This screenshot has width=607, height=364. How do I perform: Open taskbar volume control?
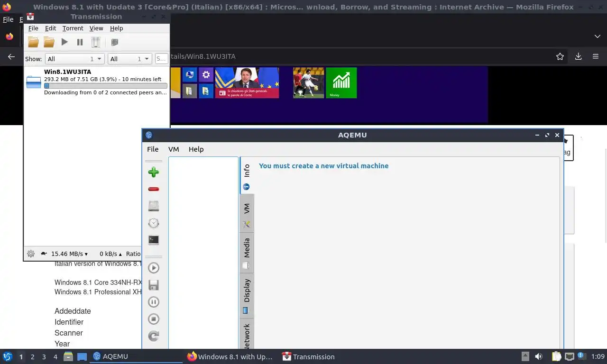point(539,356)
